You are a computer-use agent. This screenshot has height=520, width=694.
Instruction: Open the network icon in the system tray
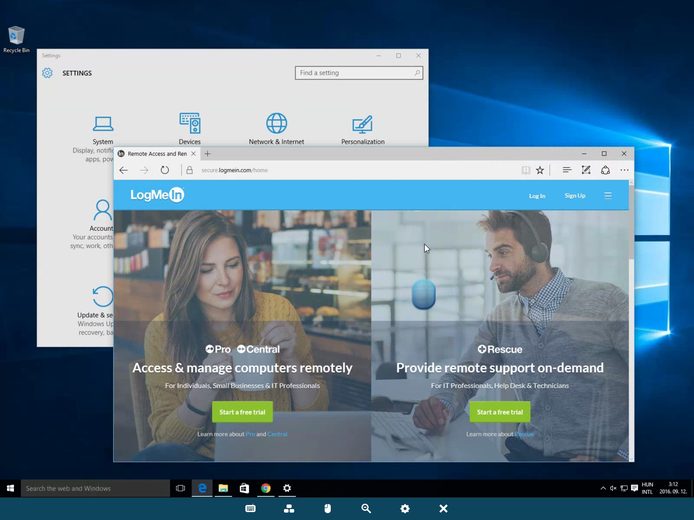click(624, 489)
